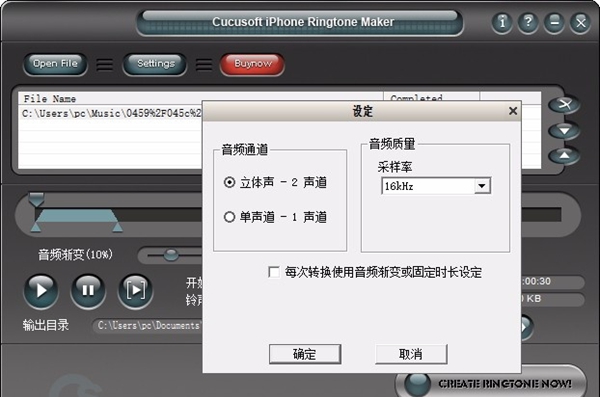Close Ringtone Maker with round X icon

580,23
